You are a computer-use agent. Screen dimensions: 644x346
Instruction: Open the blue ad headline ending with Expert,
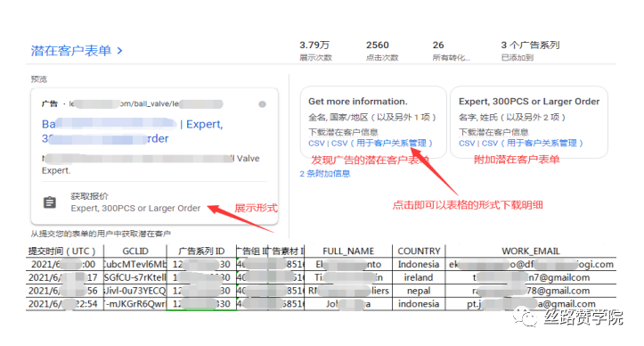[132, 131]
